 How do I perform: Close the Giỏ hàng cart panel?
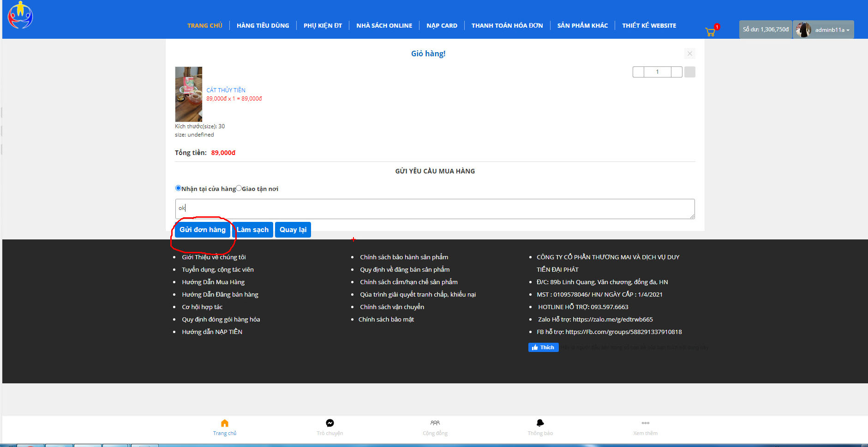(x=689, y=54)
